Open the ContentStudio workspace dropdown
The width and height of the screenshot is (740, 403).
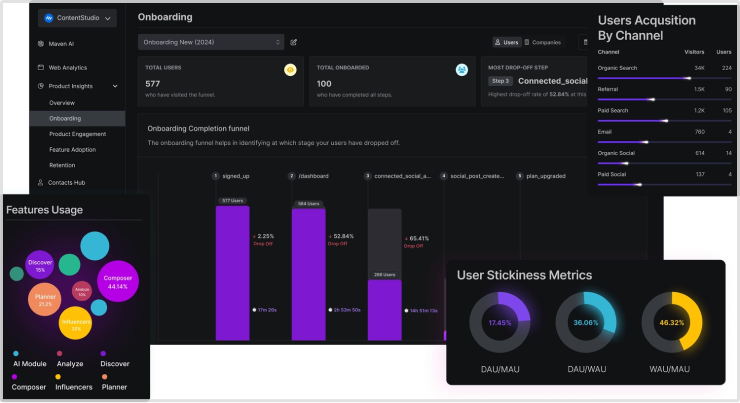click(x=77, y=18)
